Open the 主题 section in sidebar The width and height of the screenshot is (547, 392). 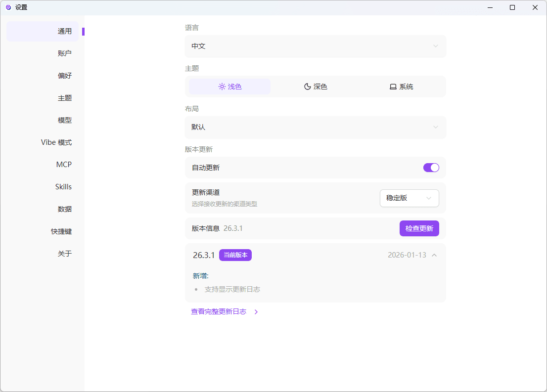(x=43, y=98)
